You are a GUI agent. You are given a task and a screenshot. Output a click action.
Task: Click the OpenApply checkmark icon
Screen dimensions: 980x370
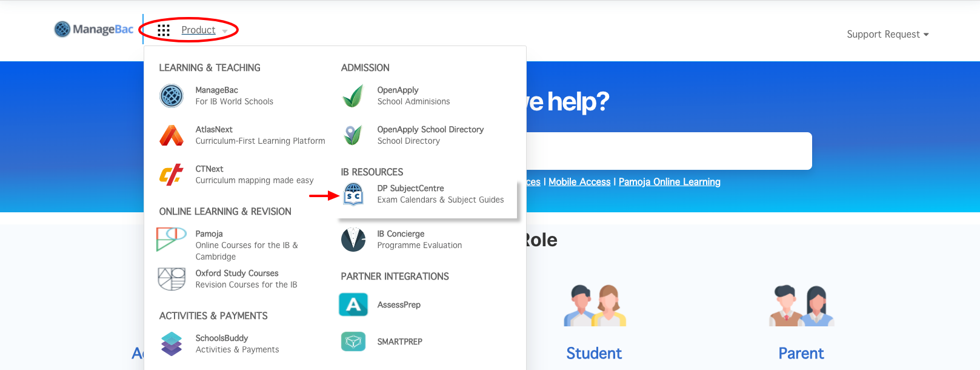point(353,96)
